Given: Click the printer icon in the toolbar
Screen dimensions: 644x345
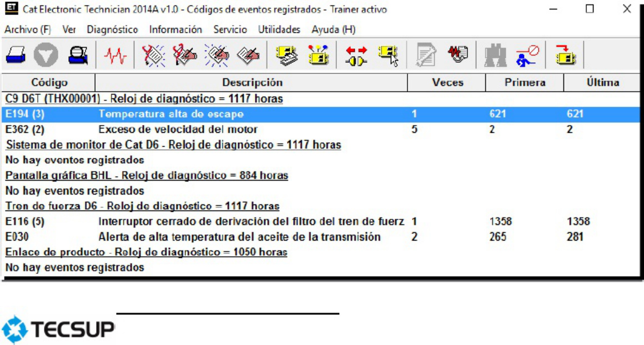Looking at the screenshot, I should point(16,54).
